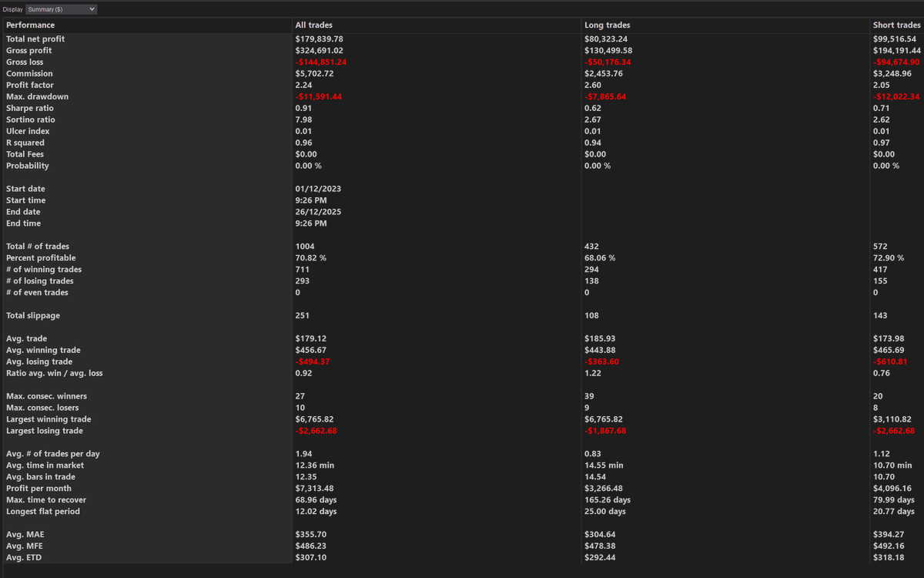Click the 'Profit factor' row label

click(30, 85)
